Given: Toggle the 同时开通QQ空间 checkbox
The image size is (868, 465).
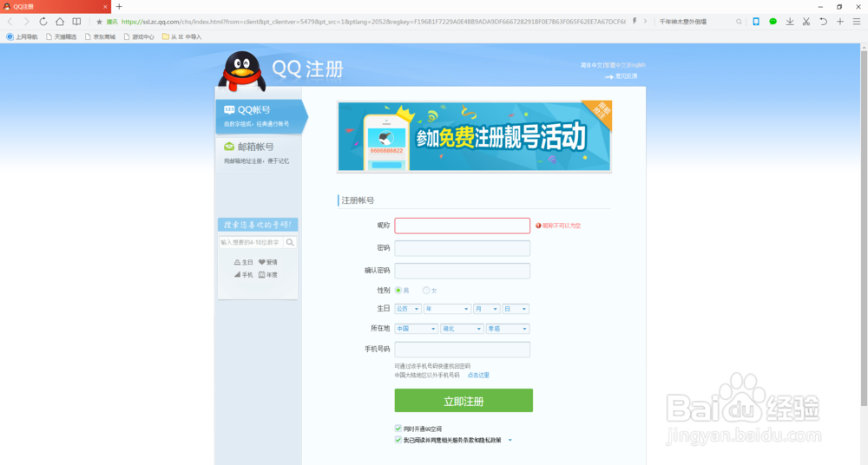Looking at the screenshot, I should point(398,429).
